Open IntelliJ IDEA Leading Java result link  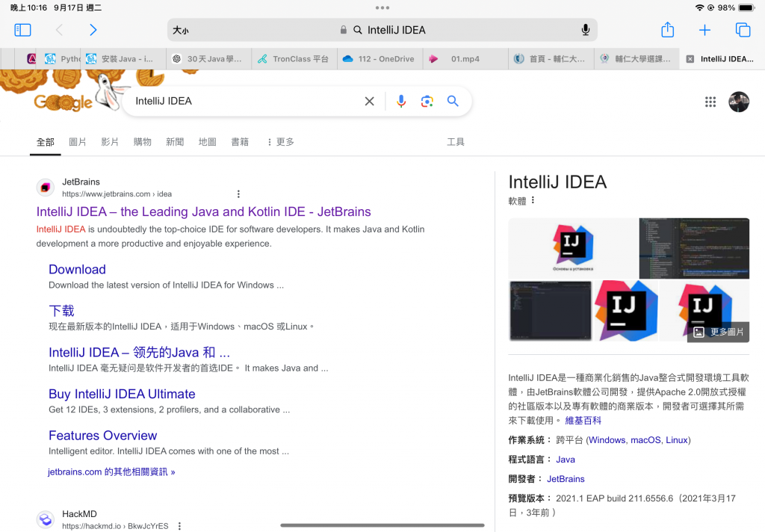[203, 211]
